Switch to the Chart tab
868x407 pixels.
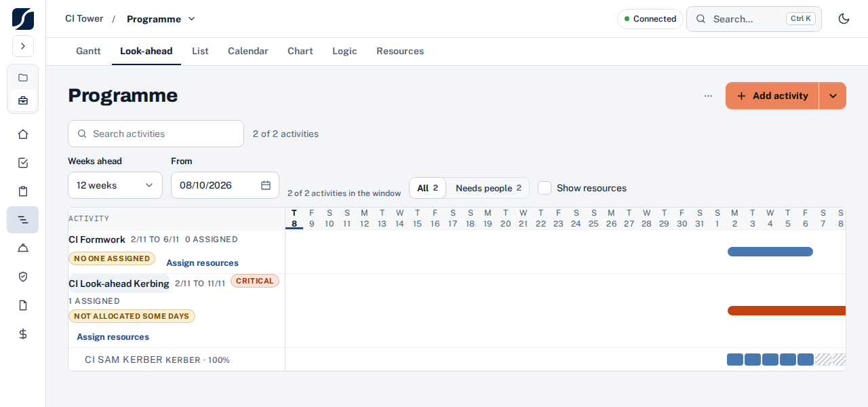pos(300,51)
